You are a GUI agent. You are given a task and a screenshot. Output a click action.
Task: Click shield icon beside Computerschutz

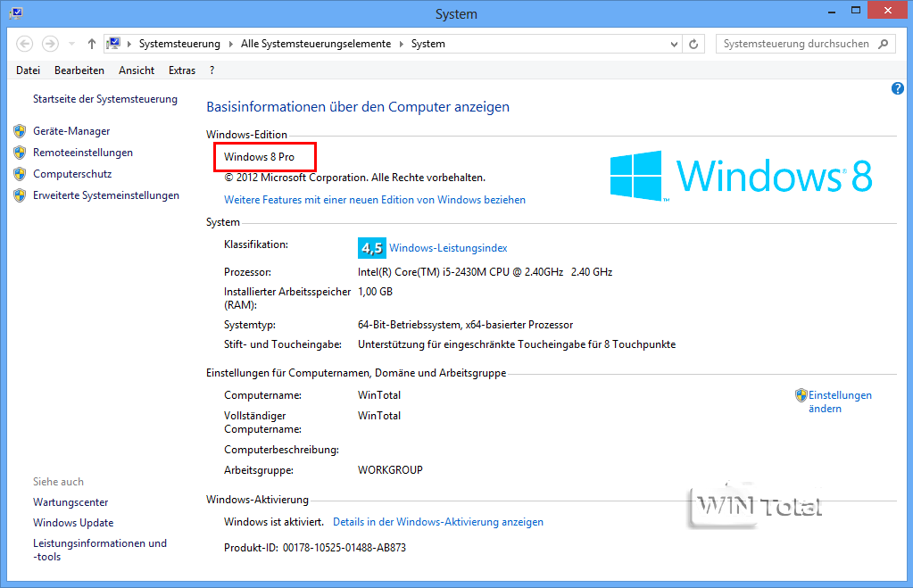click(x=20, y=174)
